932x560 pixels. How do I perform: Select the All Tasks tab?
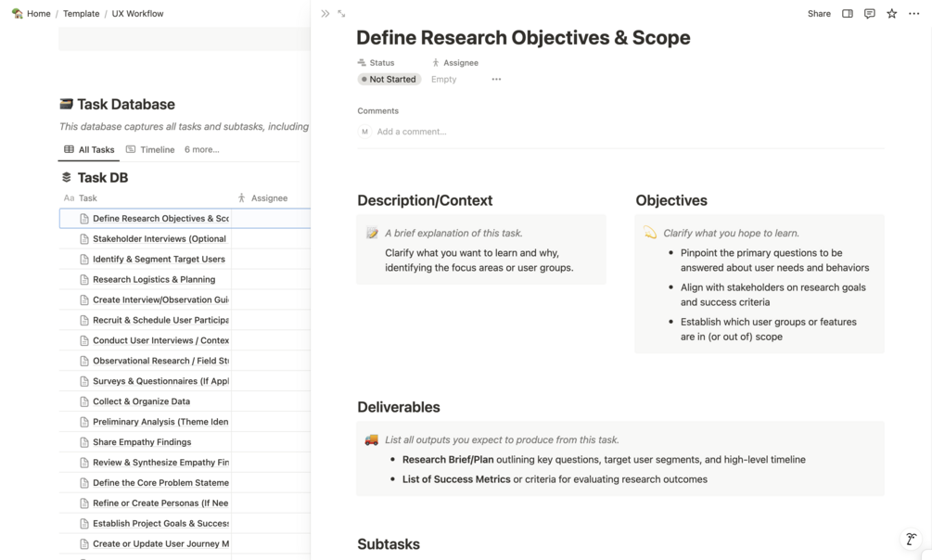pyautogui.click(x=89, y=149)
